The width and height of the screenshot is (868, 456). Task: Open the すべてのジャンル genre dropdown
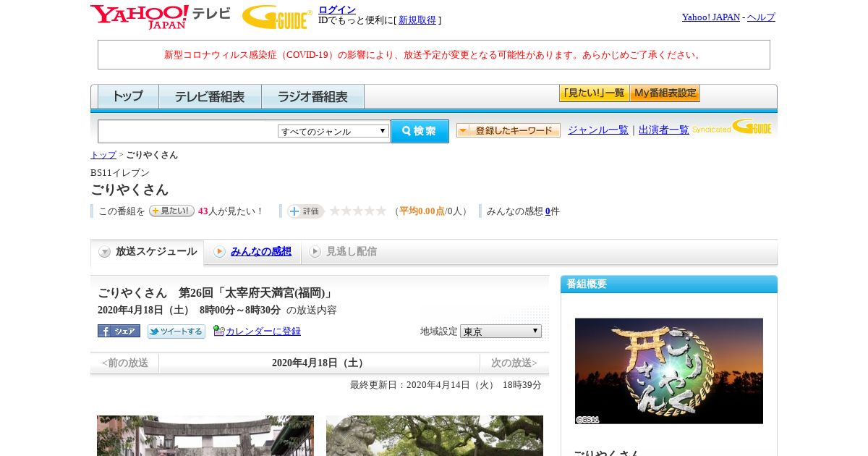333,131
